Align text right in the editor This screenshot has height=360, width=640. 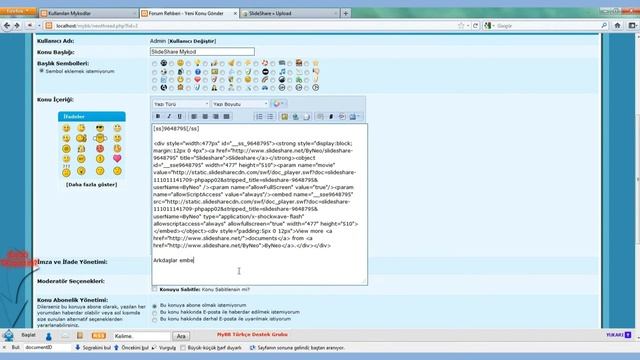tap(216, 116)
